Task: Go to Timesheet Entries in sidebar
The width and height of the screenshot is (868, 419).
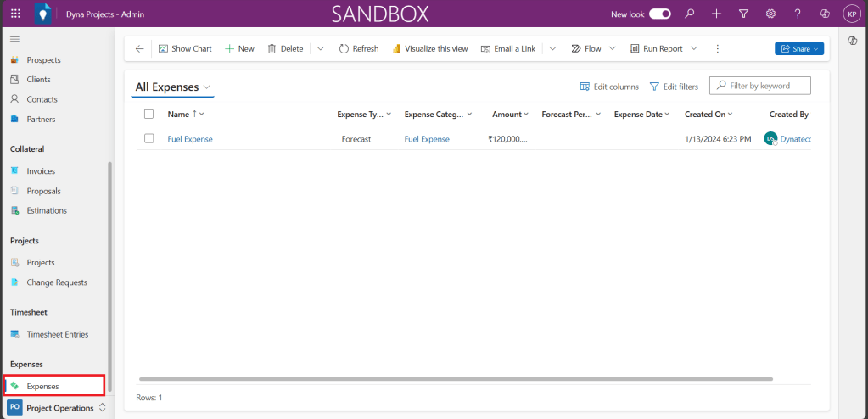Action: (57, 334)
